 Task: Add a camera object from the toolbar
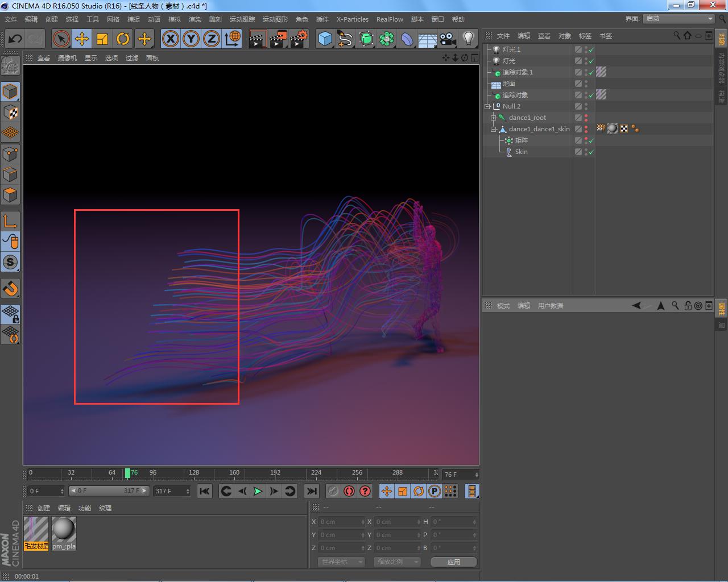coord(448,39)
